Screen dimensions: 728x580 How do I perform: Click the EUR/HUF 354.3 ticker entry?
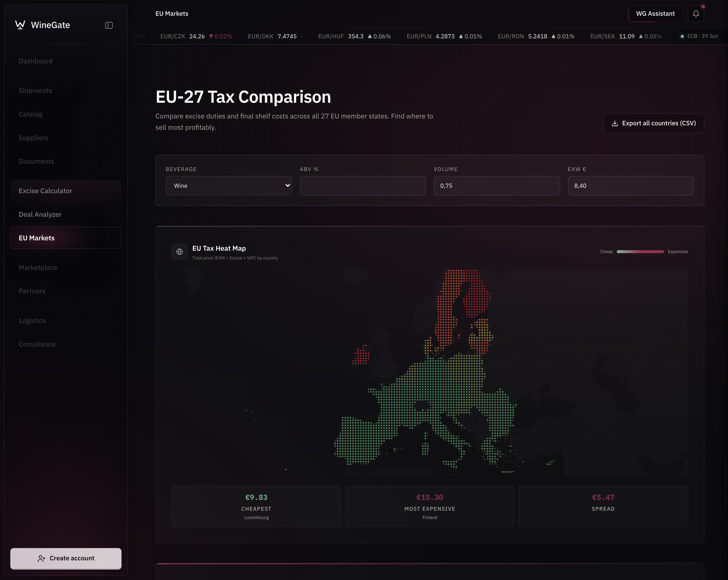pyautogui.click(x=354, y=36)
